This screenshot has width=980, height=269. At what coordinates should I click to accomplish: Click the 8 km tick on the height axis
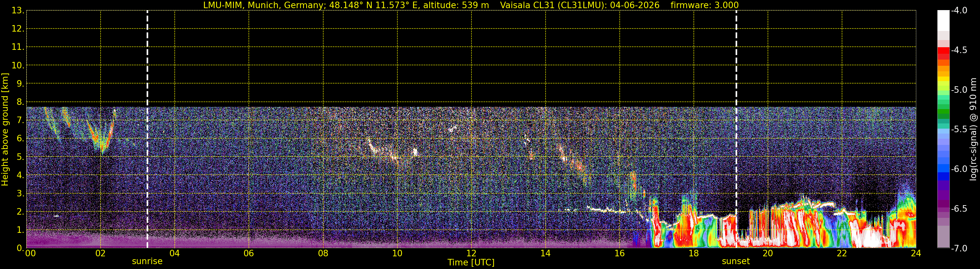[x=20, y=102]
